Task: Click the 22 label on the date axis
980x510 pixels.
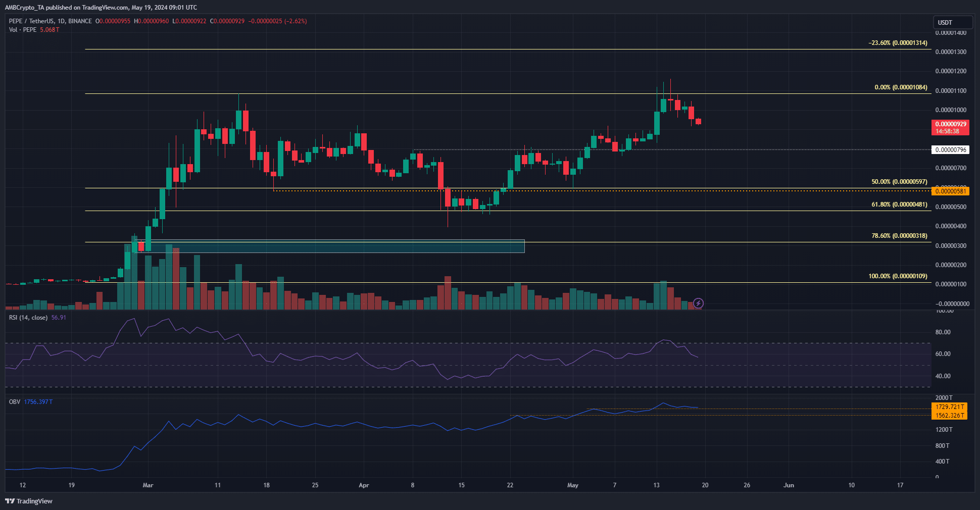Action: tap(510, 485)
